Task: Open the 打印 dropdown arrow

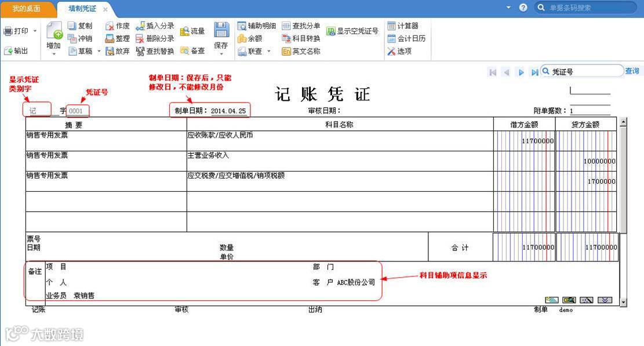Action: [35, 31]
